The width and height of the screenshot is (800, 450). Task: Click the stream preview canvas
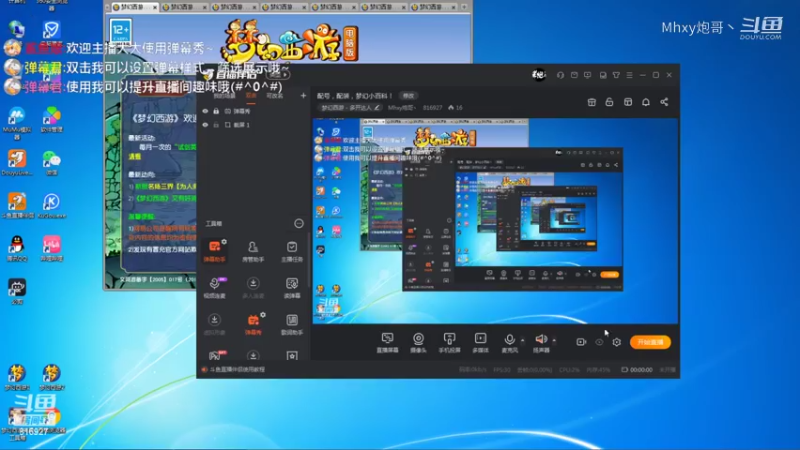click(495, 220)
